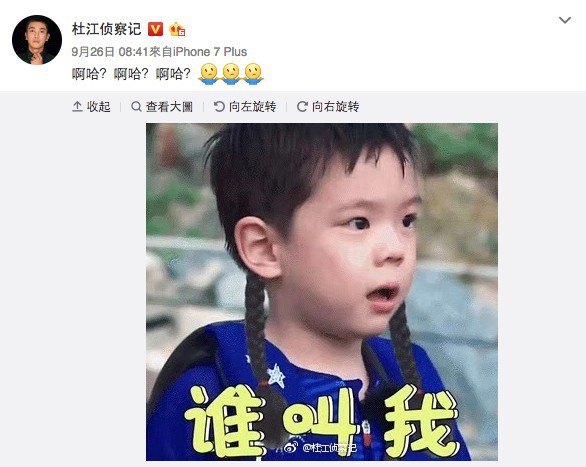View the large image via 查看大图

(x=162, y=106)
